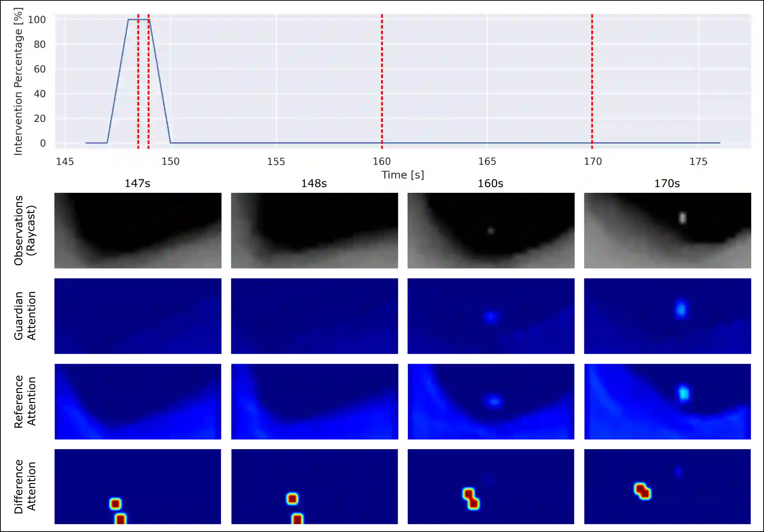764x532 pixels.
Task: Click the 155 tick label on time axis
Action: [x=276, y=161]
